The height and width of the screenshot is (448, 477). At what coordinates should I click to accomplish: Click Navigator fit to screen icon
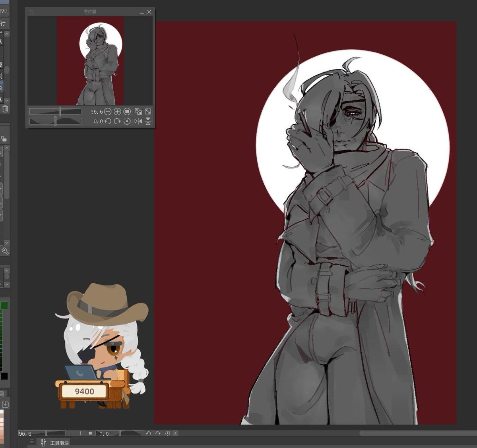pos(138,112)
